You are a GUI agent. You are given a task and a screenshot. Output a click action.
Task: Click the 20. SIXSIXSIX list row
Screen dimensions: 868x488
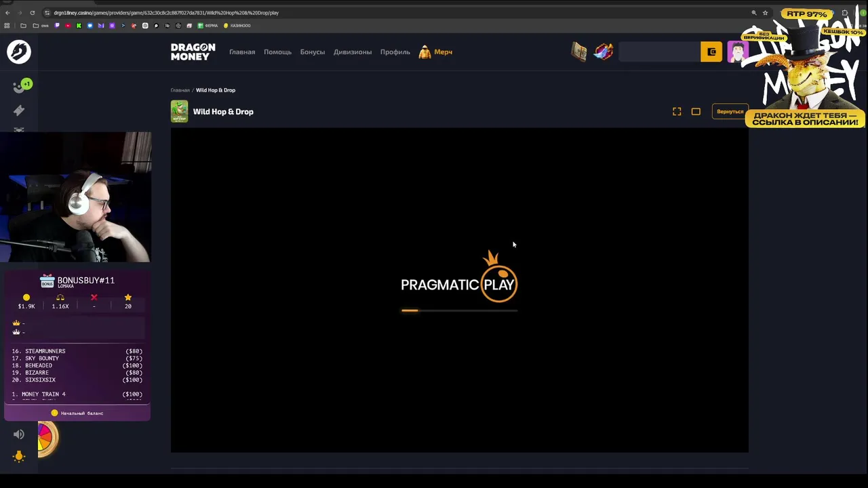(77, 380)
